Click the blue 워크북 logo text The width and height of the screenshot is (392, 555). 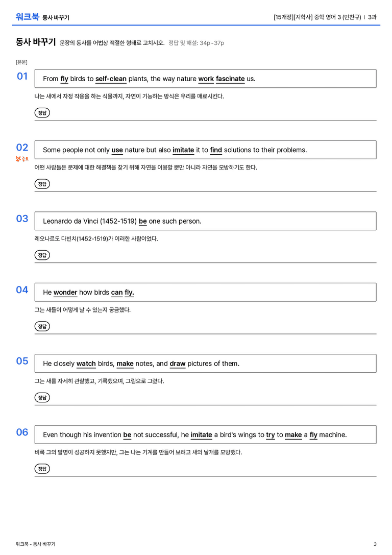[27, 17]
